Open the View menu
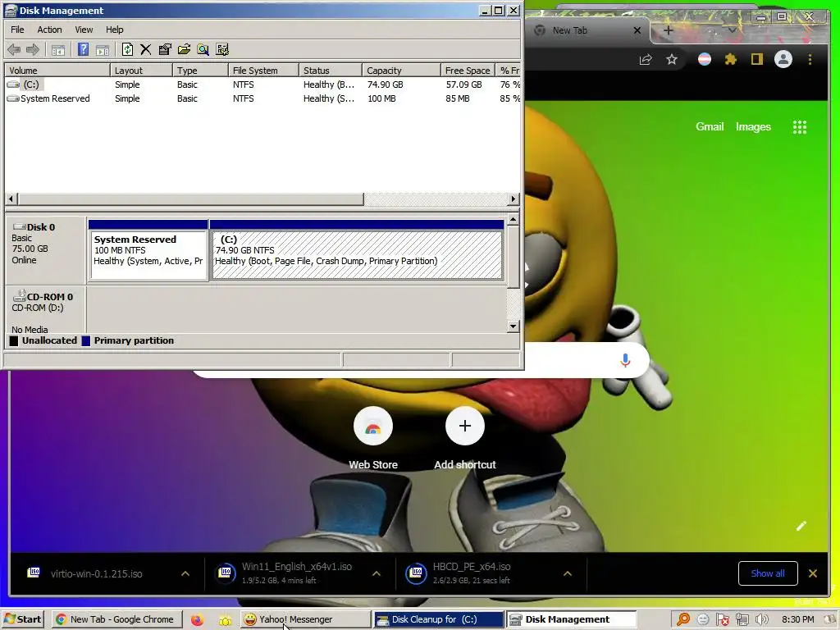Image resolution: width=840 pixels, height=630 pixels. [84, 30]
